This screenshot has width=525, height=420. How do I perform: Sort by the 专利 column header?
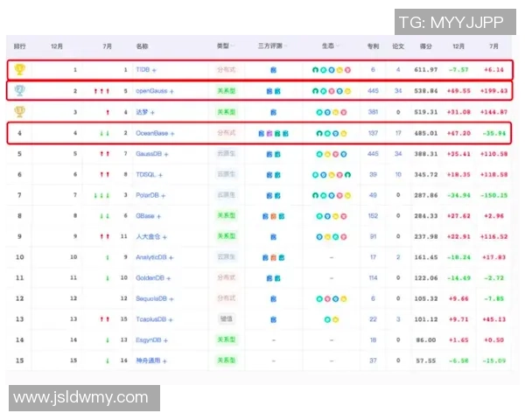(374, 45)
